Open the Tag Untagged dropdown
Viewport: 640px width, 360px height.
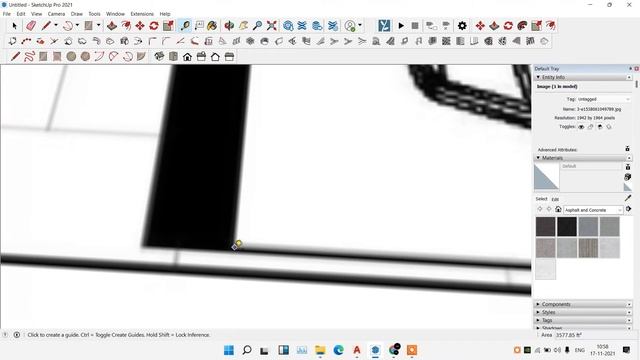click(x=603, y=99)
